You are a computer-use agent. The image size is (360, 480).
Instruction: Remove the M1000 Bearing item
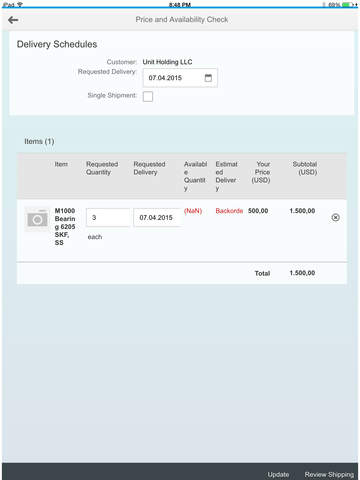(x=336, y=218)
